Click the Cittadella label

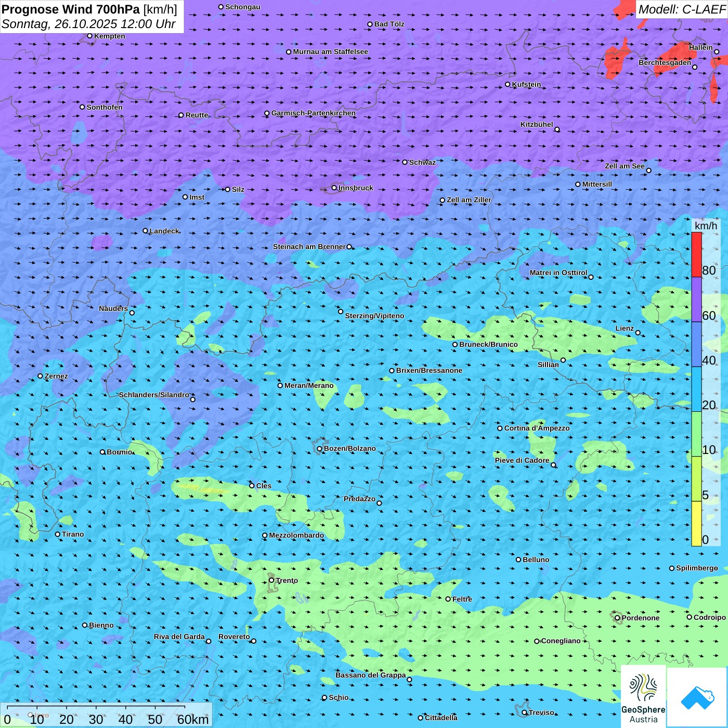441,718
